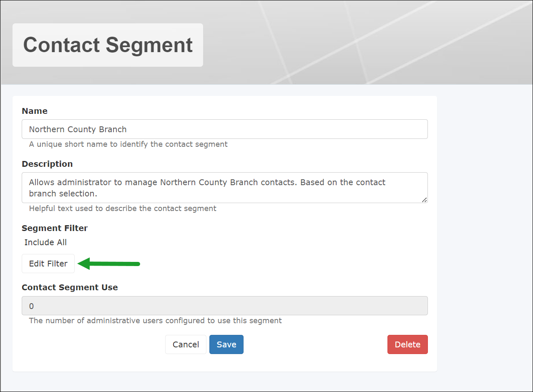Click the Description field label
Screen dimensions: 533x392
point(47,164)
